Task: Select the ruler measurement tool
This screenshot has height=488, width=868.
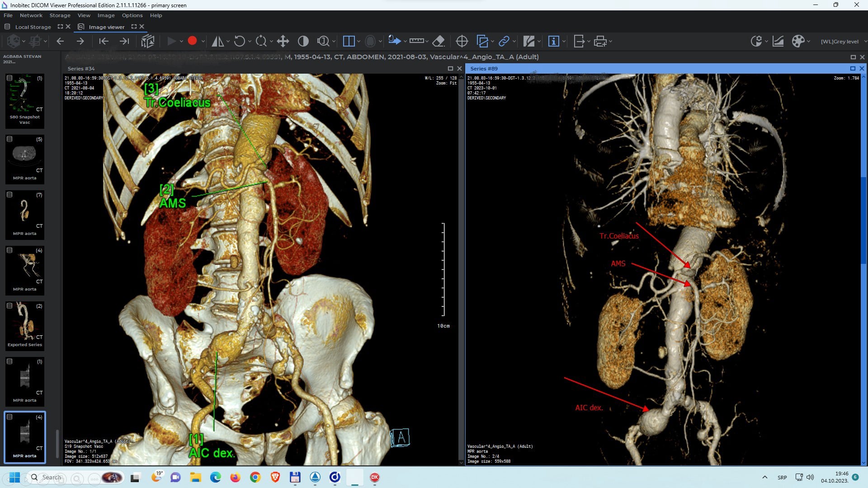Action: 416,41
